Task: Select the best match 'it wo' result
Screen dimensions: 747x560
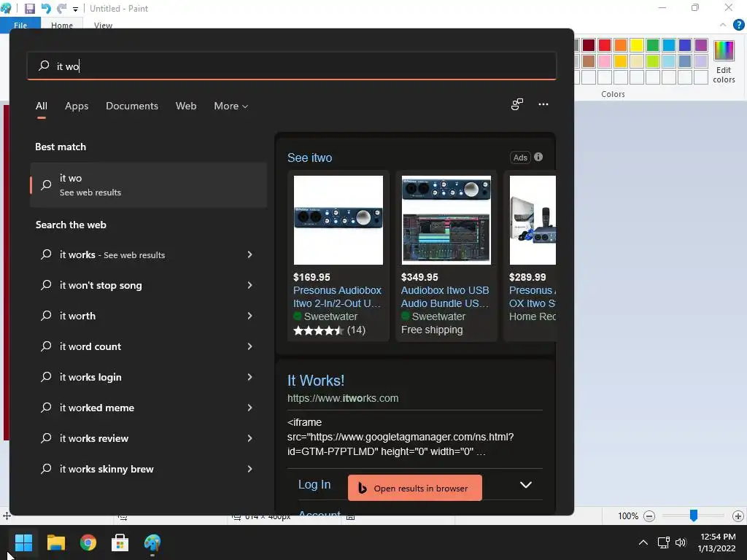Action: 148,184
